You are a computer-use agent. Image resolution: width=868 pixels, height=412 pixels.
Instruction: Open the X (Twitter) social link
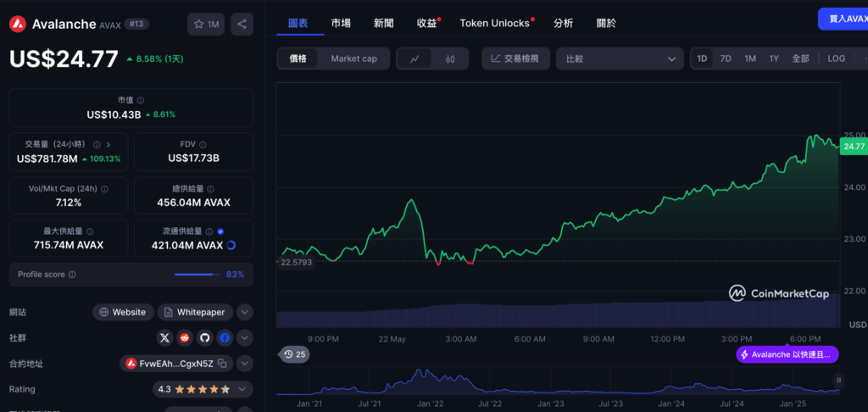[x=166, y=338]
